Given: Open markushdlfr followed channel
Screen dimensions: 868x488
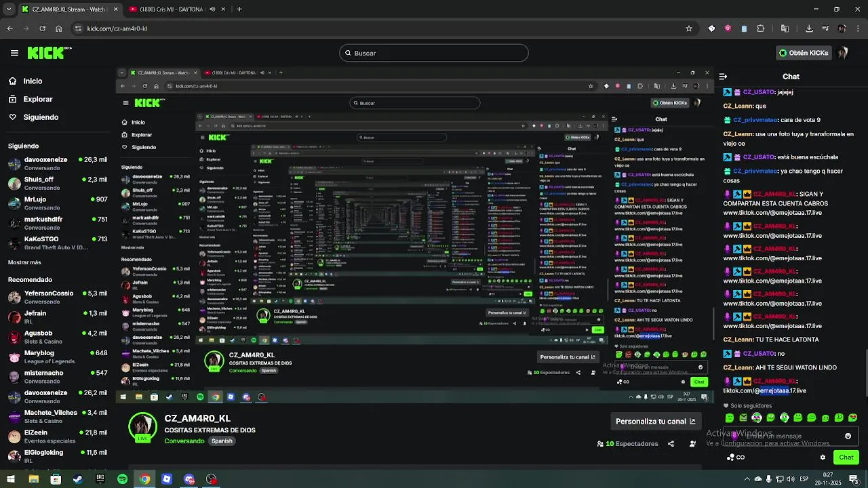Looking at the screenshot, I should click(58, 223).
